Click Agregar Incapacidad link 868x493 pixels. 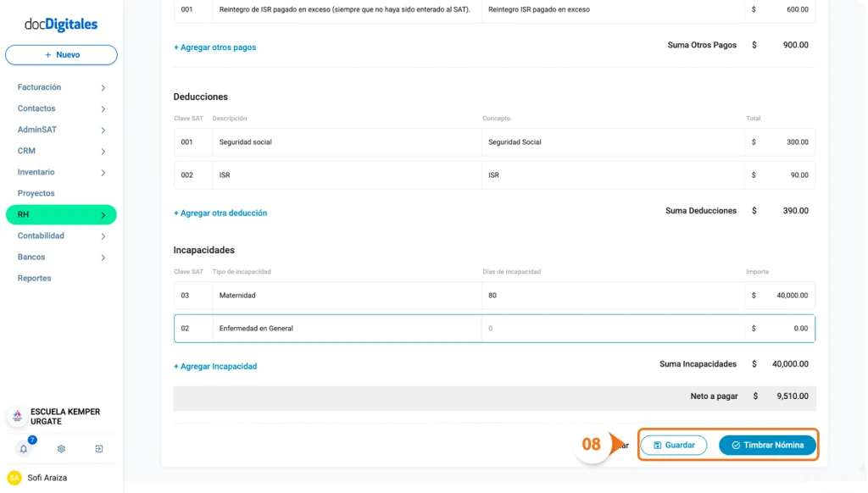click(x=215, y=366)
